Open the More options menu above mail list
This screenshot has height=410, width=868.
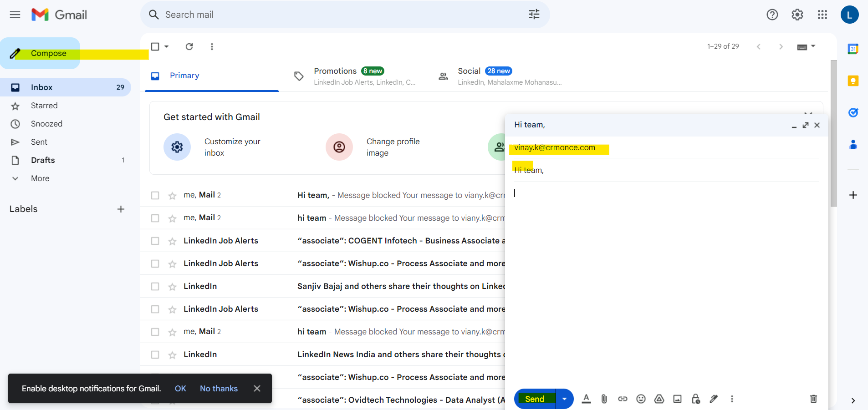(212, 46)
